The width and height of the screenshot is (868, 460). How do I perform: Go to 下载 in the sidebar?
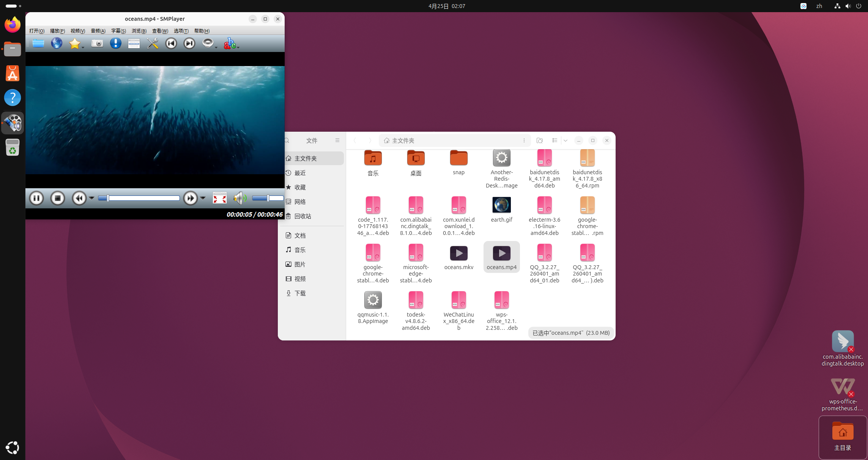(300, 293)
